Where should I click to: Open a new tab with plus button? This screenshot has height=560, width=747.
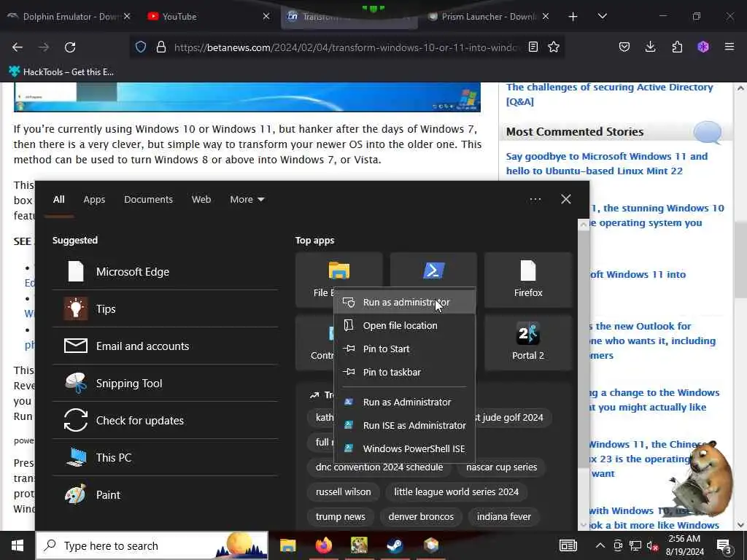coord(573,17)
